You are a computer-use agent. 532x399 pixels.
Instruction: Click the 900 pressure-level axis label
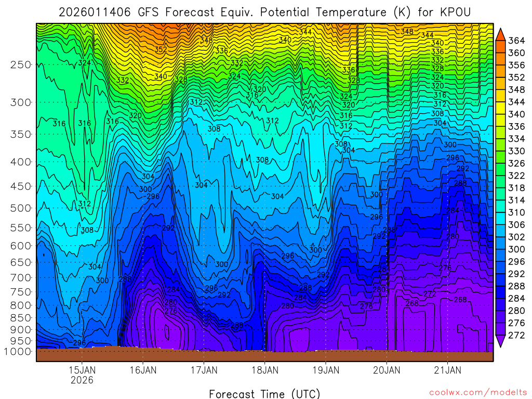point(21,329)
